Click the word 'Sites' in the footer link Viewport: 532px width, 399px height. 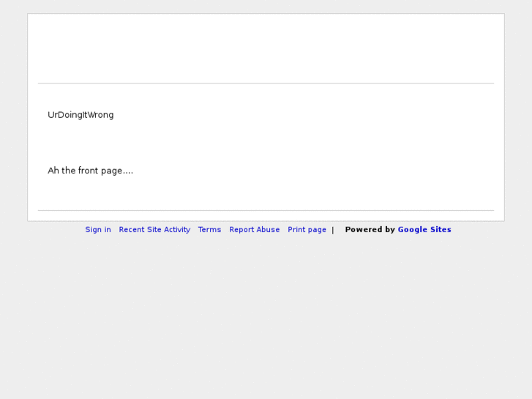441,230
